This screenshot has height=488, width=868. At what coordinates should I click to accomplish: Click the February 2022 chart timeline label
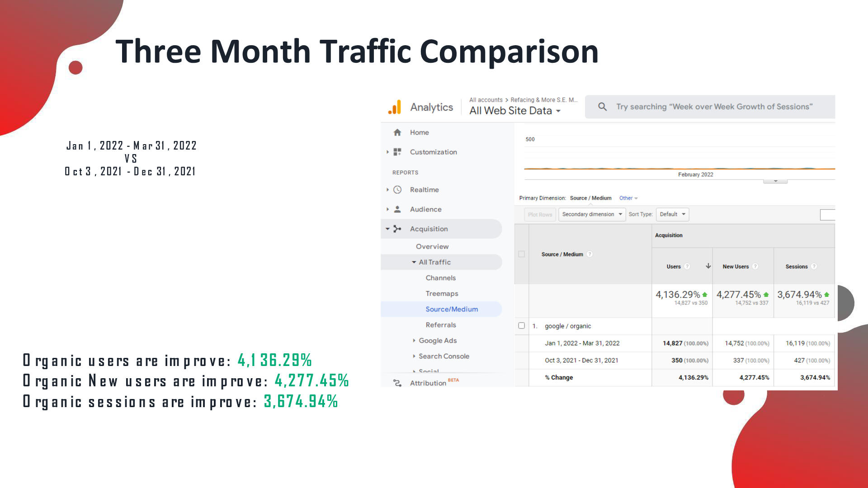point(695,175)
